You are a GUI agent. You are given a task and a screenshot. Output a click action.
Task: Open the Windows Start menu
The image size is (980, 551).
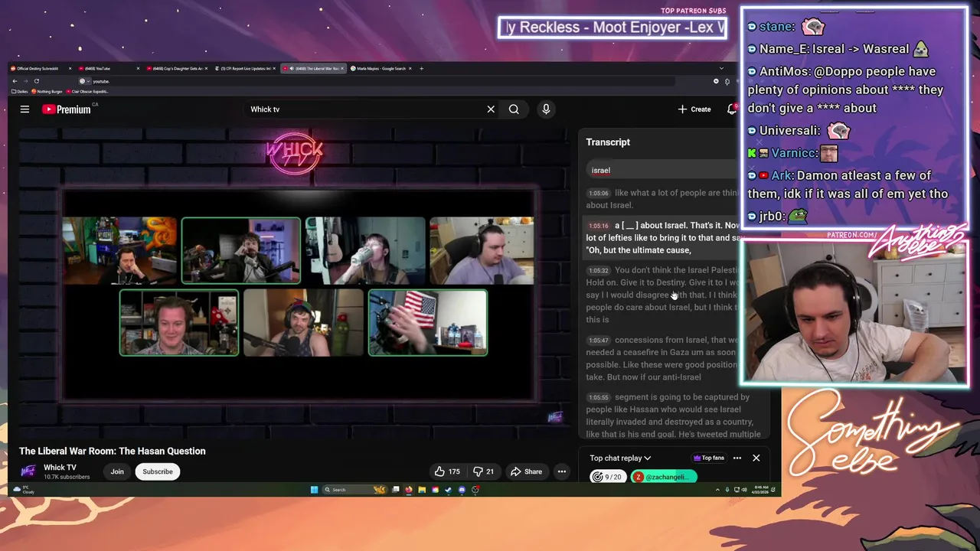click(314, 490)
